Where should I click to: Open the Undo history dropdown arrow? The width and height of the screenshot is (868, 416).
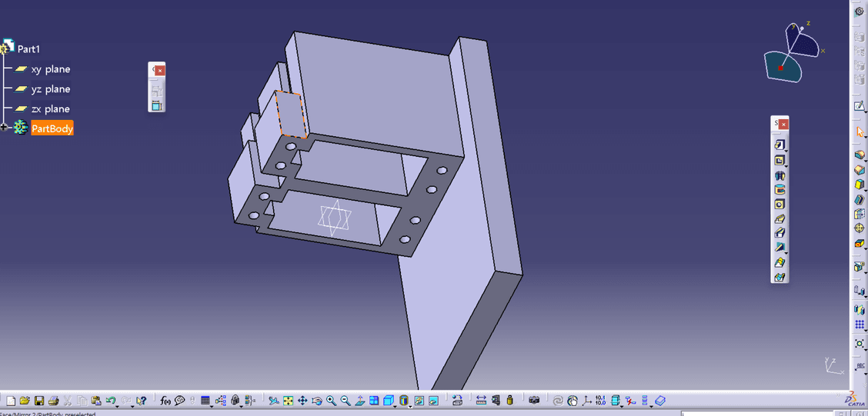(x=119, y=403)
